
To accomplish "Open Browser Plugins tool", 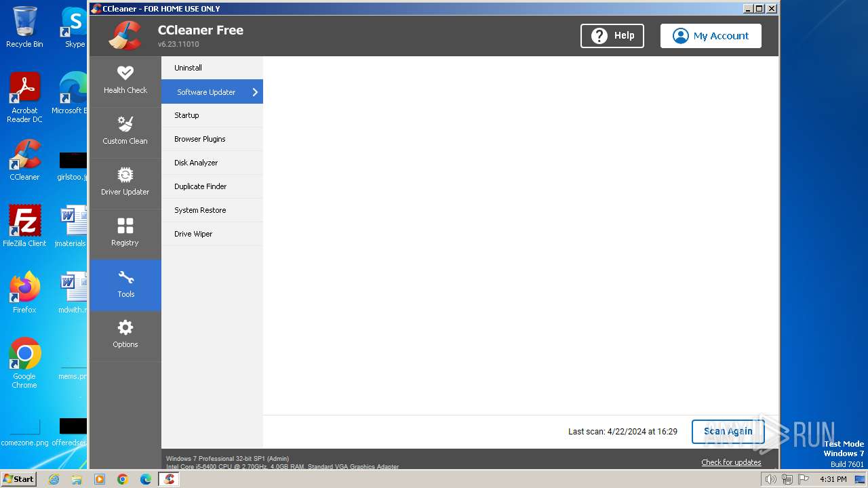I will pyautogui.click(x=212, y=139).
